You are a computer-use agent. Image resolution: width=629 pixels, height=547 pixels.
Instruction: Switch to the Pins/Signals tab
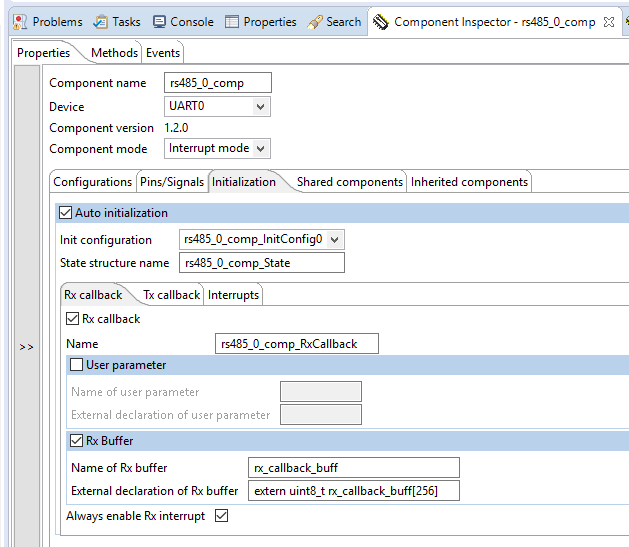pos(171,182)
